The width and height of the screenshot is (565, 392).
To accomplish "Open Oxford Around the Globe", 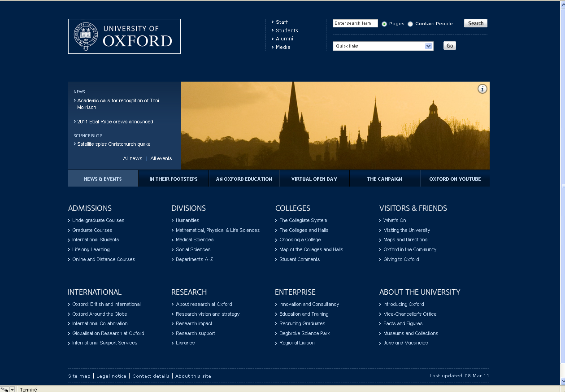I will (x=100, y=314).
